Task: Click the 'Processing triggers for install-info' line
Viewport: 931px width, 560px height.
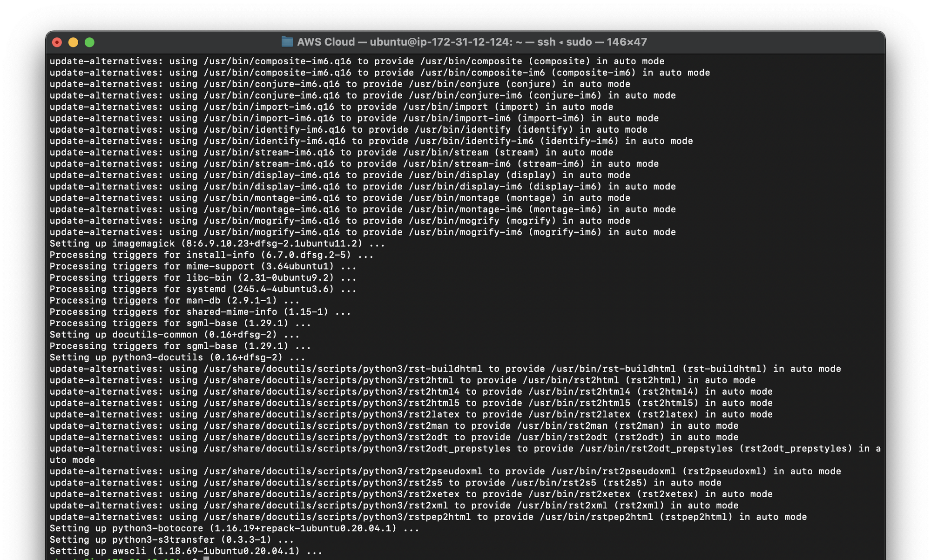Action: 211,255
